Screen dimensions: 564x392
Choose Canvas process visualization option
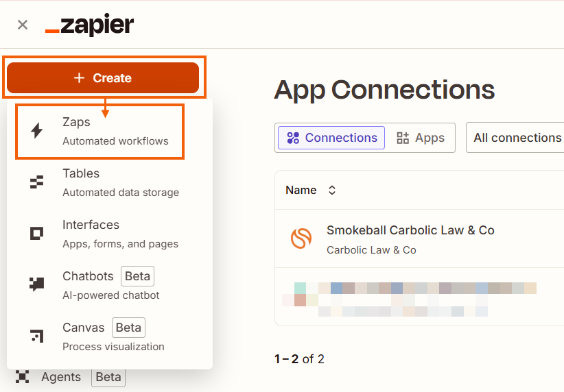point(109,336)
